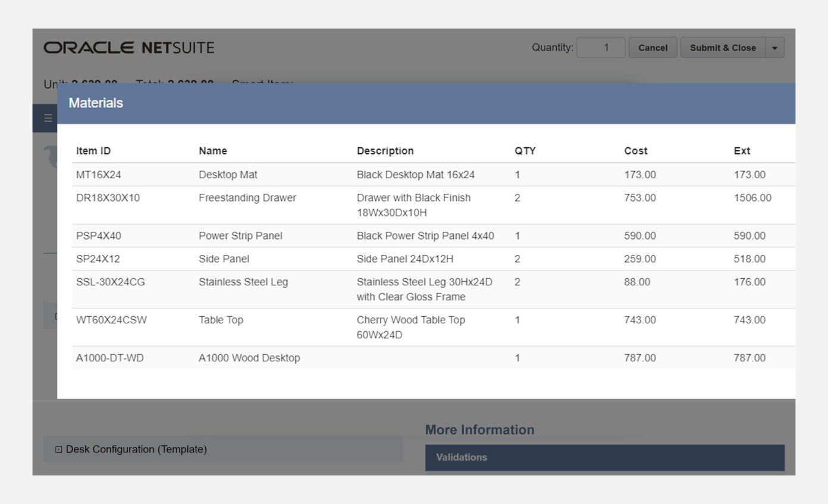Open the Submit & Close dropdown arrow

[x=774, y=47]
